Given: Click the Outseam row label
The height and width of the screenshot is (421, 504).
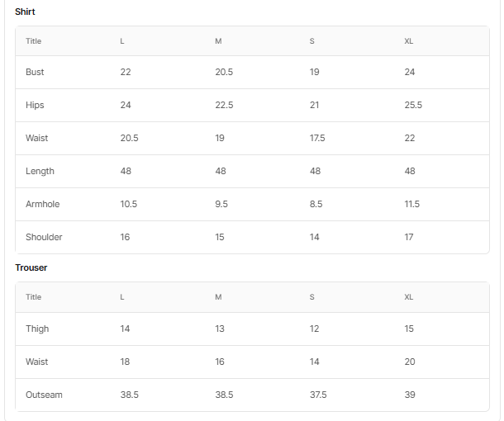Looking at the screenshot, I should pyautogui.click(x=44, y=395).
